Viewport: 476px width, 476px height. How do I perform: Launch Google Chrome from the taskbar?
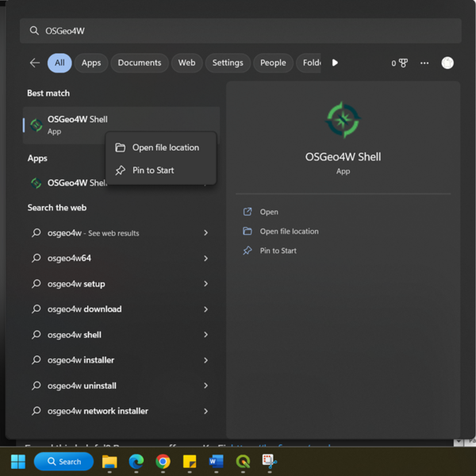(163, 462)
